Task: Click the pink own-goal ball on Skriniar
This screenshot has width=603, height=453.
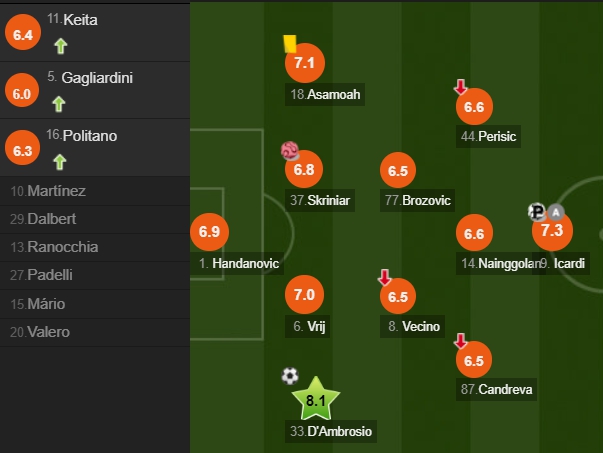Action: 290,150
